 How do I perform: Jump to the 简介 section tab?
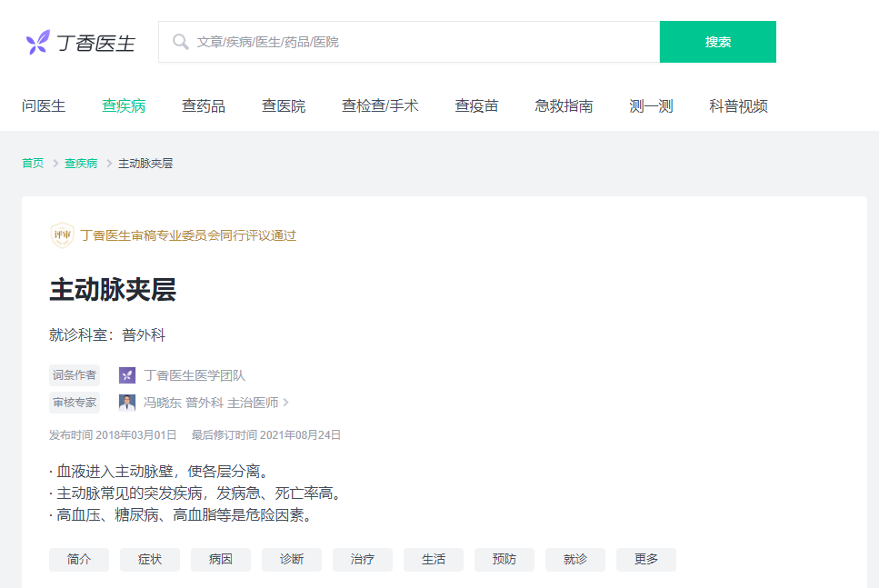coord(79,560)
